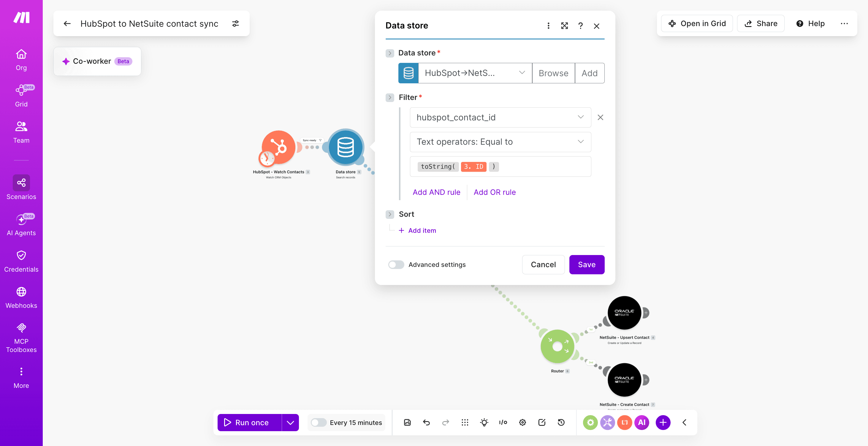Image resolution: width=868 pixels, height=446 pixels.
Task: Go to Org home in sidebar
Action: (21, 60)
